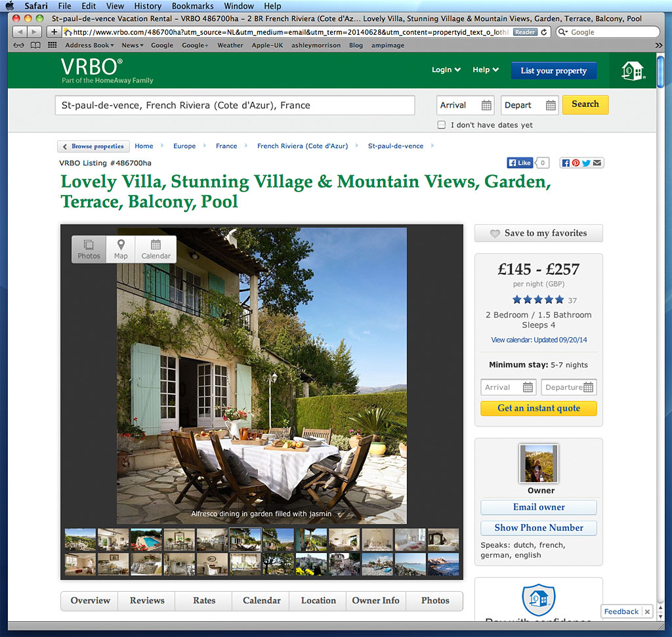Expand the Help dropdown
This screenshot has width=672, height=637.
click(x=485, y=69)
